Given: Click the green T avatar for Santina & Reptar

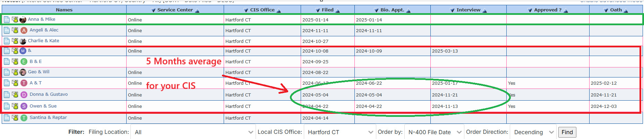Looking at the screenshot, I should (24, 118).
